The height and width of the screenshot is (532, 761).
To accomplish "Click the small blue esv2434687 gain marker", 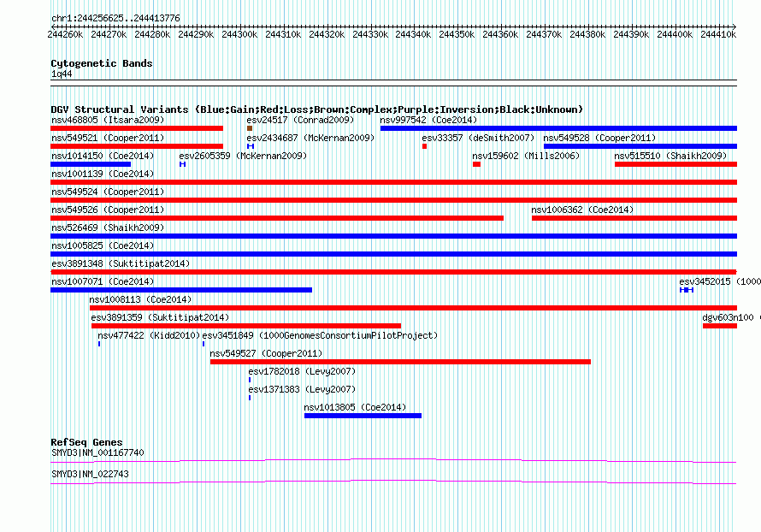I will 251,146.
